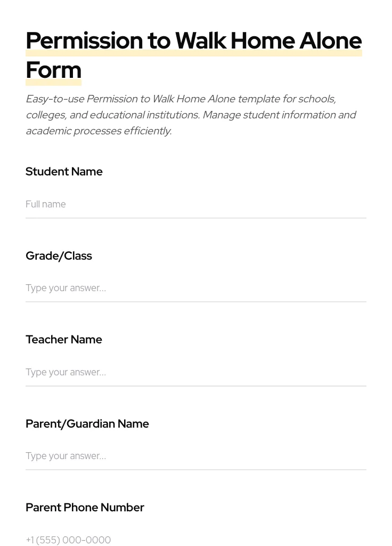Click the "Parent/Guardian Name" question label
This screenshot has width=392, height=546.
point(87,424)
